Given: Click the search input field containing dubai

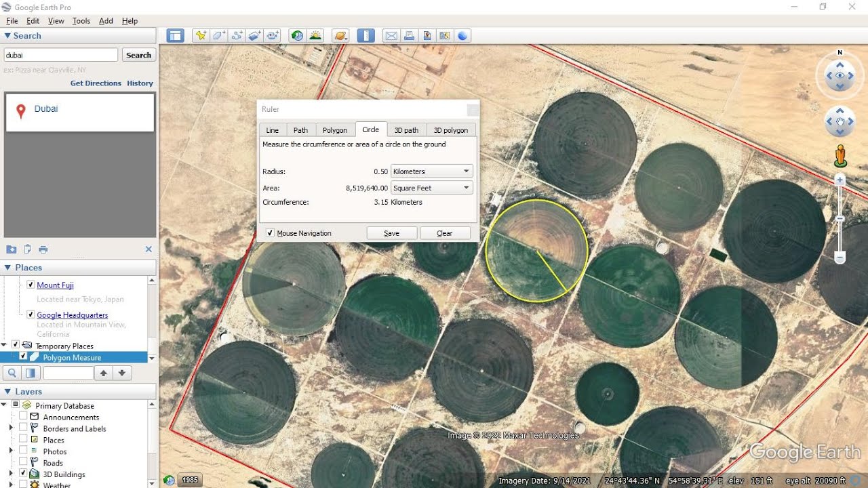Looking at the screenshot, I should 61,55.
